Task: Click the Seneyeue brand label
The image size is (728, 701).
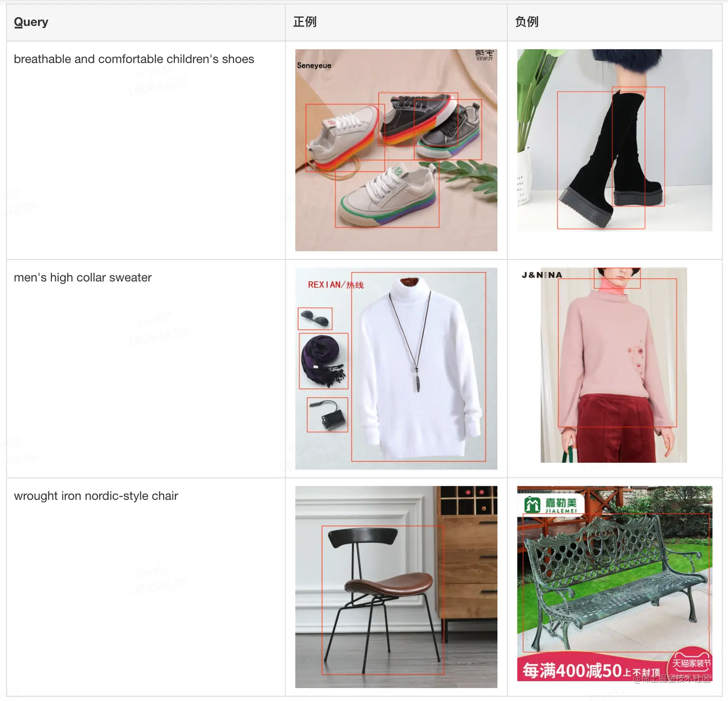Action: pos(314,65)
